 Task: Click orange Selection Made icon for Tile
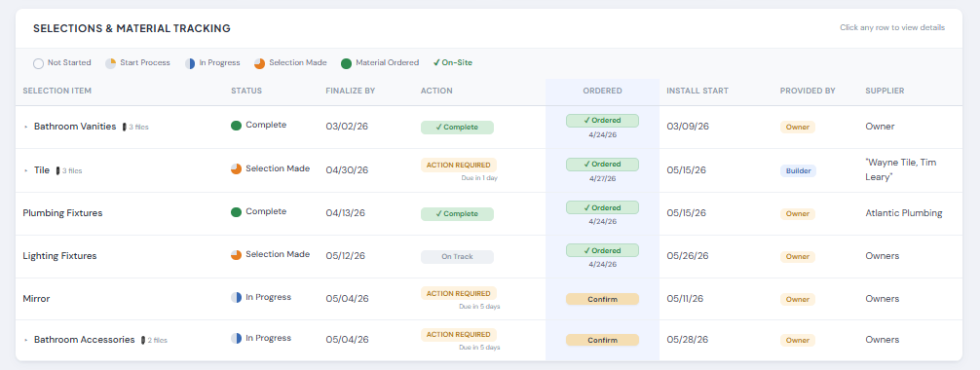(237, 168)
